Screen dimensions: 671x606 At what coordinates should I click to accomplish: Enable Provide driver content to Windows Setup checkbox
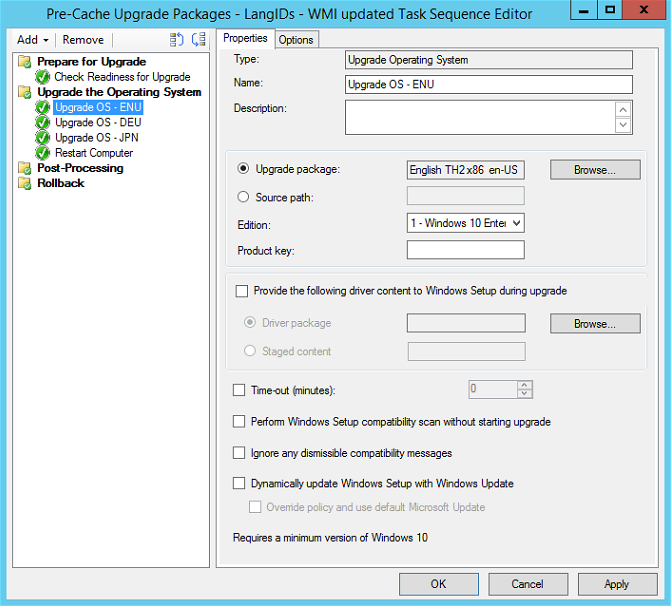pos(242,291)
